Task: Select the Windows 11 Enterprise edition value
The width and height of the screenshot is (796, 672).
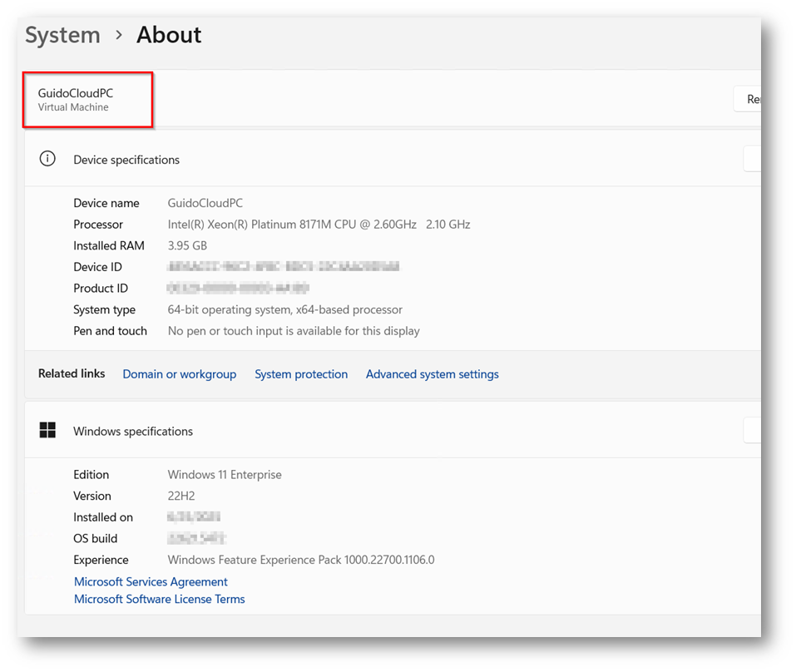Action: [225, 475]
